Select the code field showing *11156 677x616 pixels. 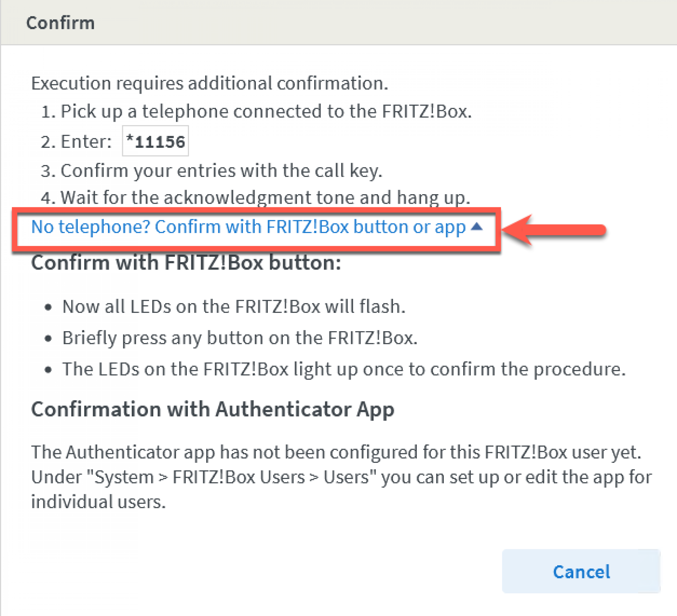(155, 141)
